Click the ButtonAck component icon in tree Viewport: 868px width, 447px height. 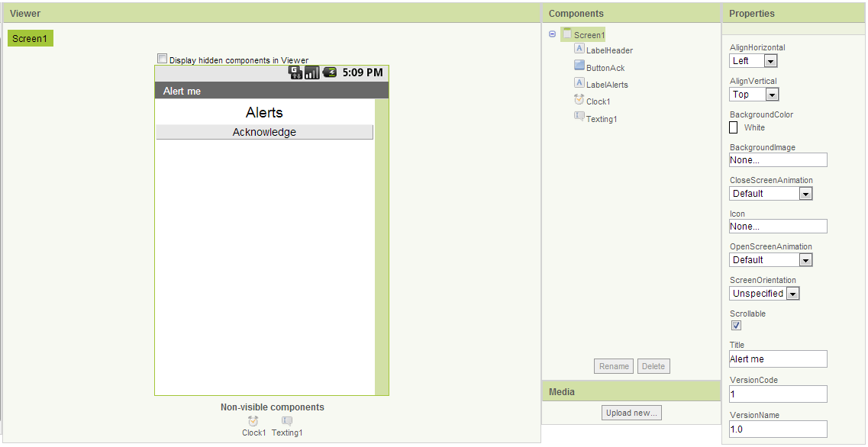pyautogui.click(x=579, y=66)
